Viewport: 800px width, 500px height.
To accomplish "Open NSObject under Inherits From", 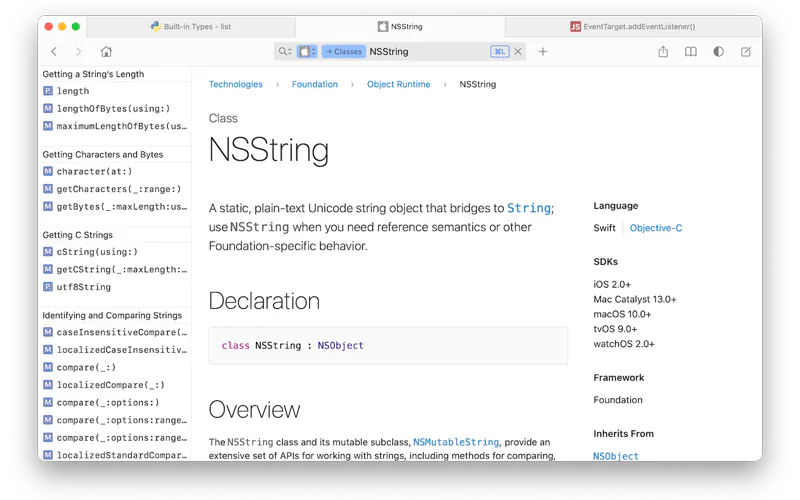I will [x=616, y=456].
